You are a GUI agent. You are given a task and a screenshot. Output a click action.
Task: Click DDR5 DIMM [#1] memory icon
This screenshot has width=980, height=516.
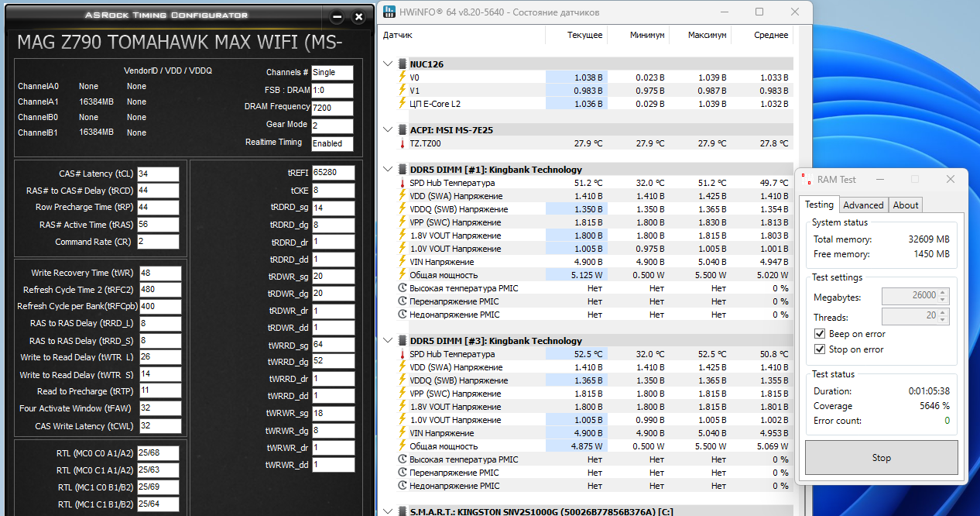[403, 170]
